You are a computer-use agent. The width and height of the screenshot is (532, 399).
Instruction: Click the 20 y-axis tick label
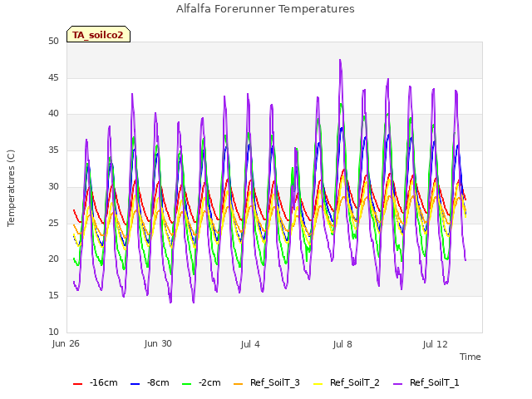(53, 259)
